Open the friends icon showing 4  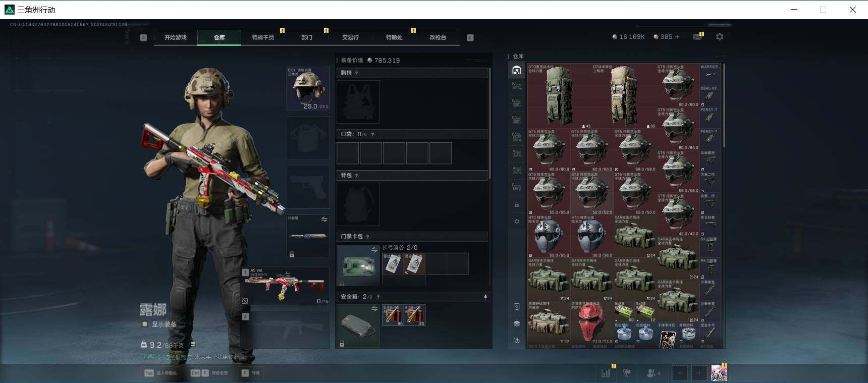pos(654,373)
